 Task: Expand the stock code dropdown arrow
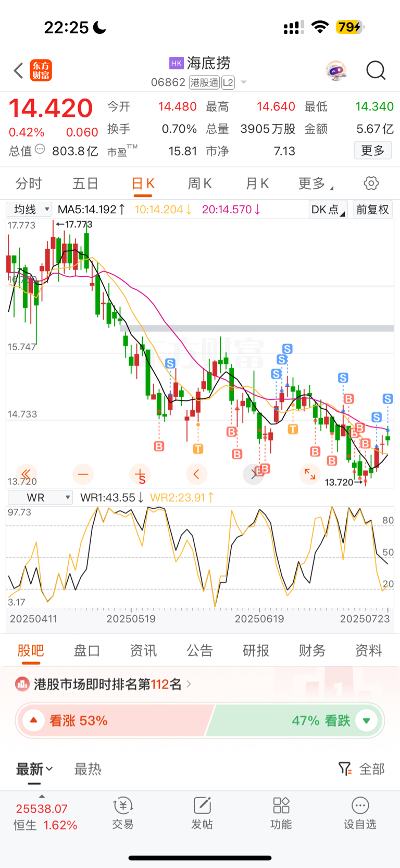pos(243,82)
